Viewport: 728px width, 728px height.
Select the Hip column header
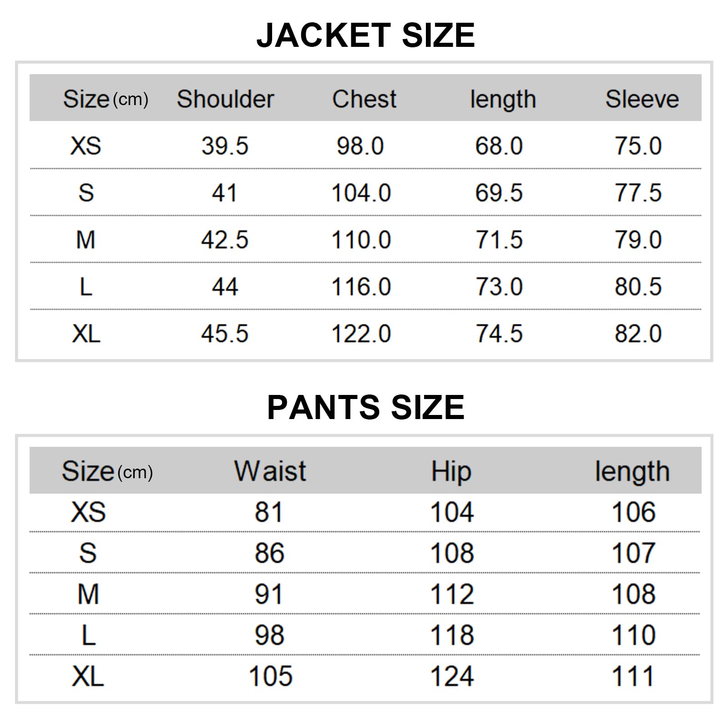pyautogui.click(x=451, y=472)
